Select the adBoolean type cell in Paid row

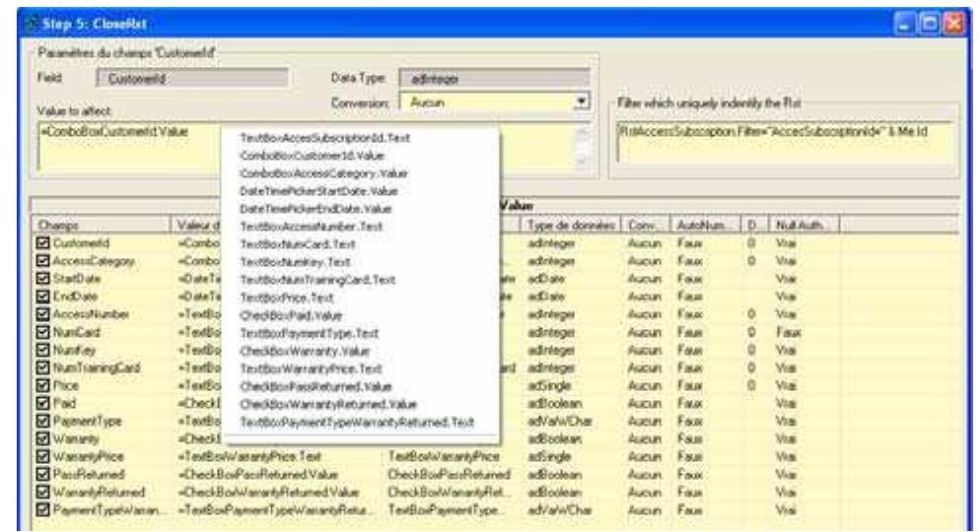click(554, 403)
